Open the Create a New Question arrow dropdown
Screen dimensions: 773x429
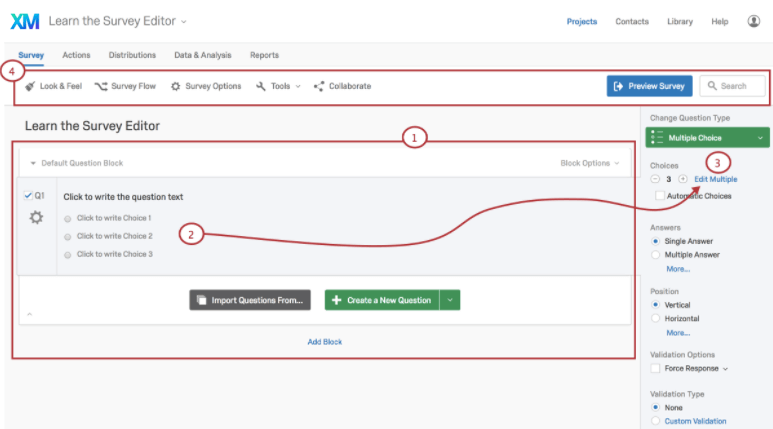(x=450, y=300)
